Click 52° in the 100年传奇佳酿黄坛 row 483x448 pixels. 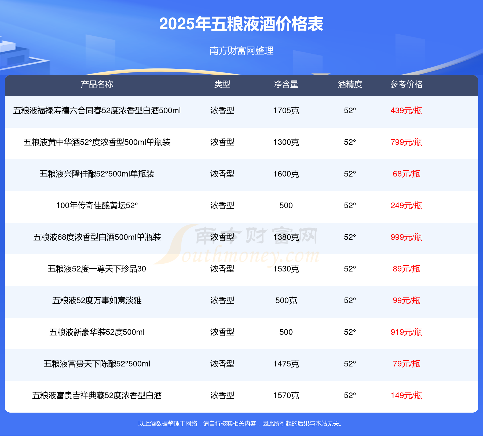tap(350, 205)
